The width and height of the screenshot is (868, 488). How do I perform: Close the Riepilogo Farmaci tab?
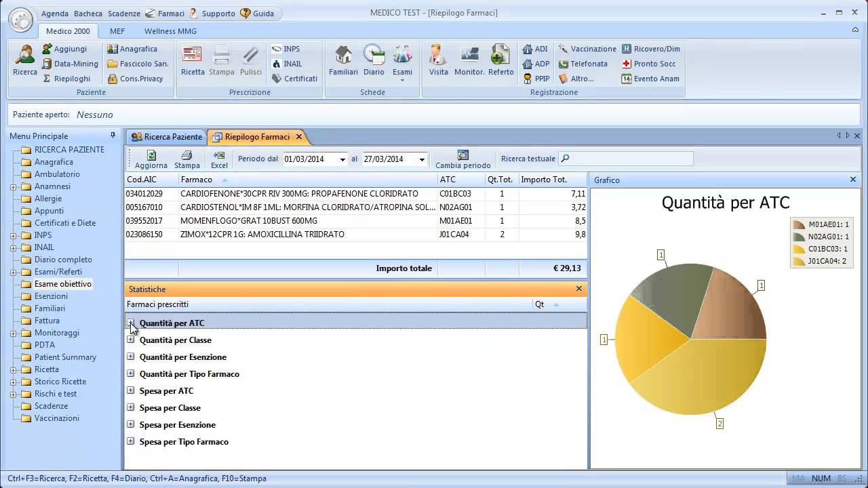click(x=299, y=137)
